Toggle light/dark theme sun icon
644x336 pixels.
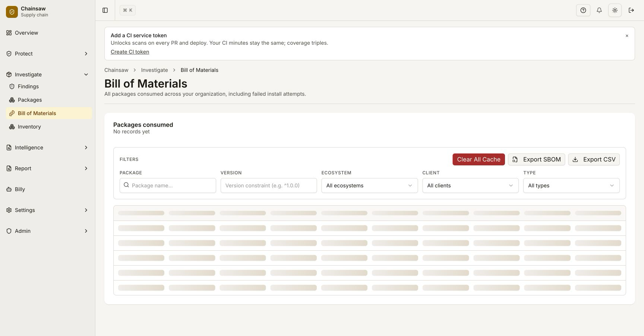[615, 10]
